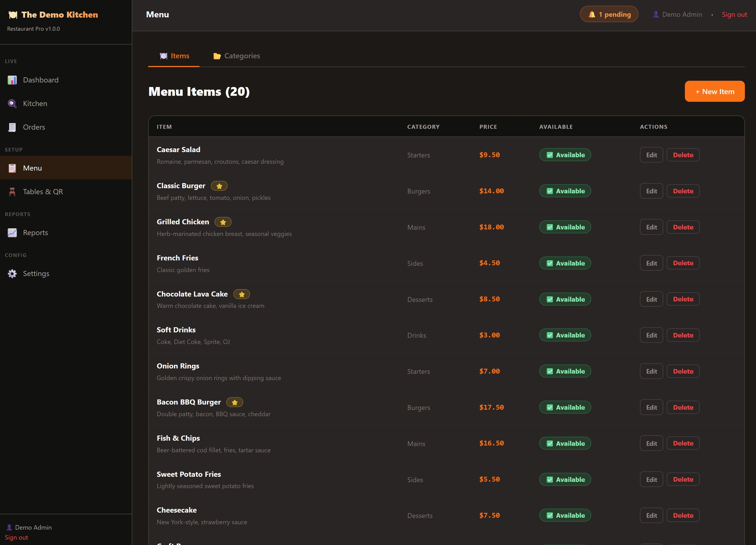Delete the Caesar Salad item
This screenshot has height=545, width=756.
point(683,155)
